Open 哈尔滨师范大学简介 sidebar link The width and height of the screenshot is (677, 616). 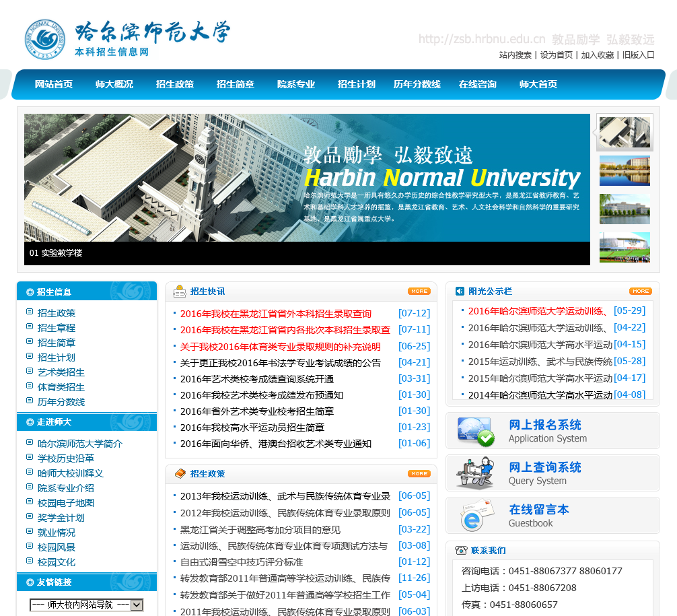coord(80,444)
